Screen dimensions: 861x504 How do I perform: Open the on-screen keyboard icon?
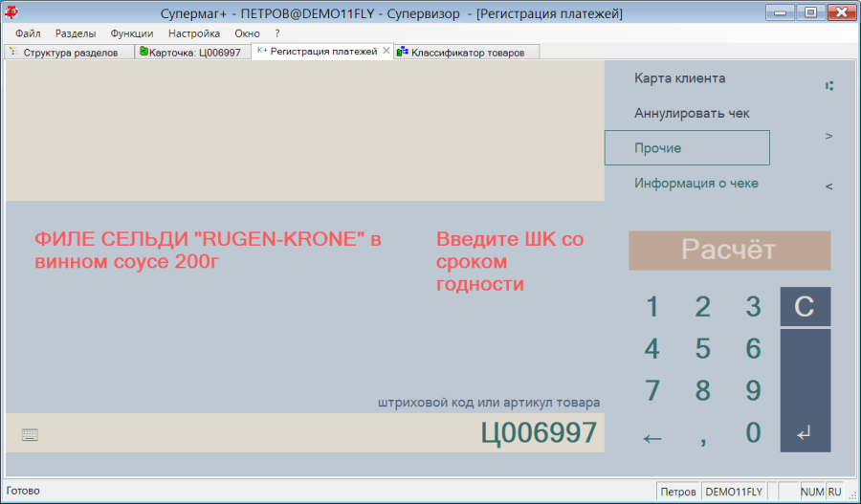tap(30, 435)
